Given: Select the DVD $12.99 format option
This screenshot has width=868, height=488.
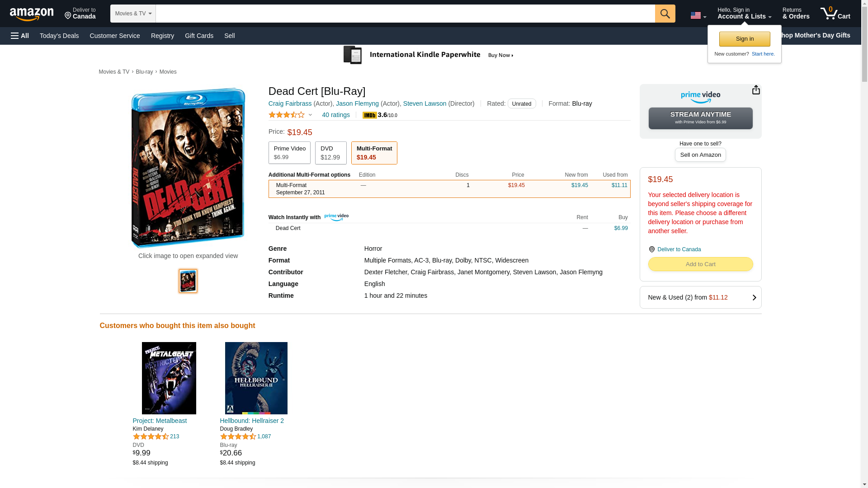Looking at the screenshot, I should 330,153.
